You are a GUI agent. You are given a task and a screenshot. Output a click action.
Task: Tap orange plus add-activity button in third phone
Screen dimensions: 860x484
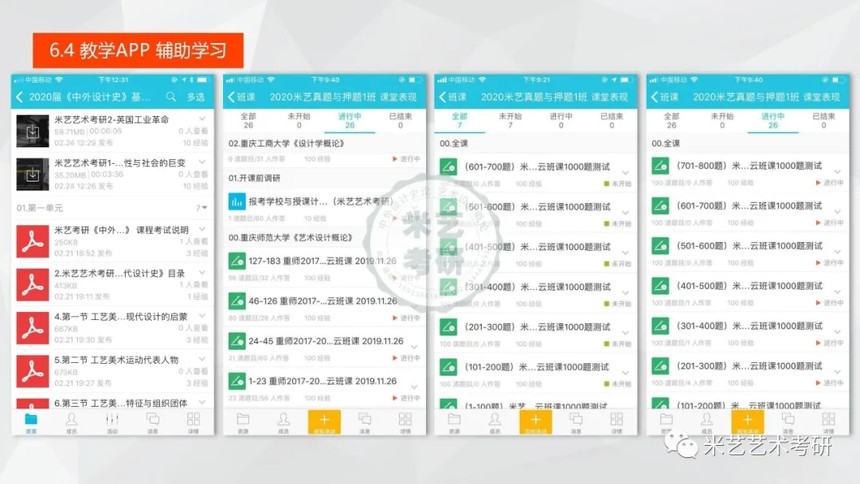coord(536,422)
